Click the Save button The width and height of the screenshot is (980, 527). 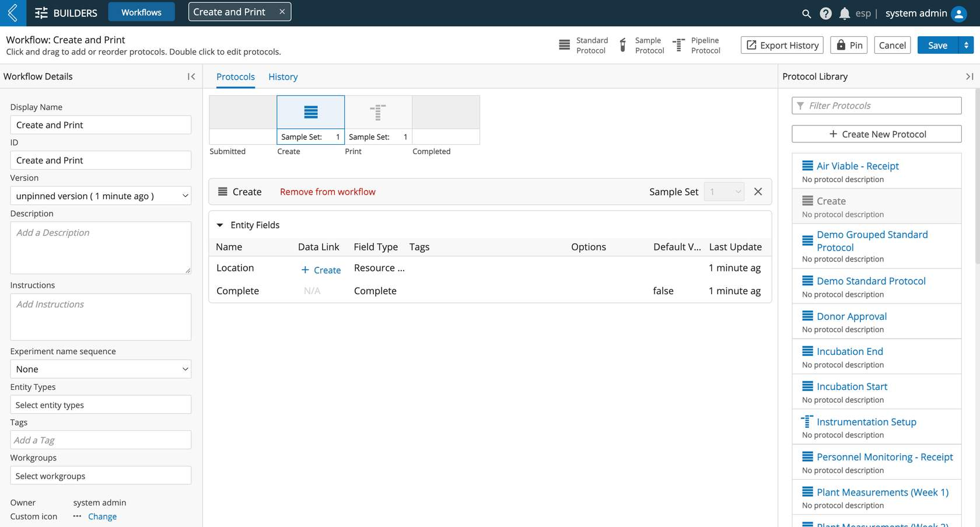[937, 45]
